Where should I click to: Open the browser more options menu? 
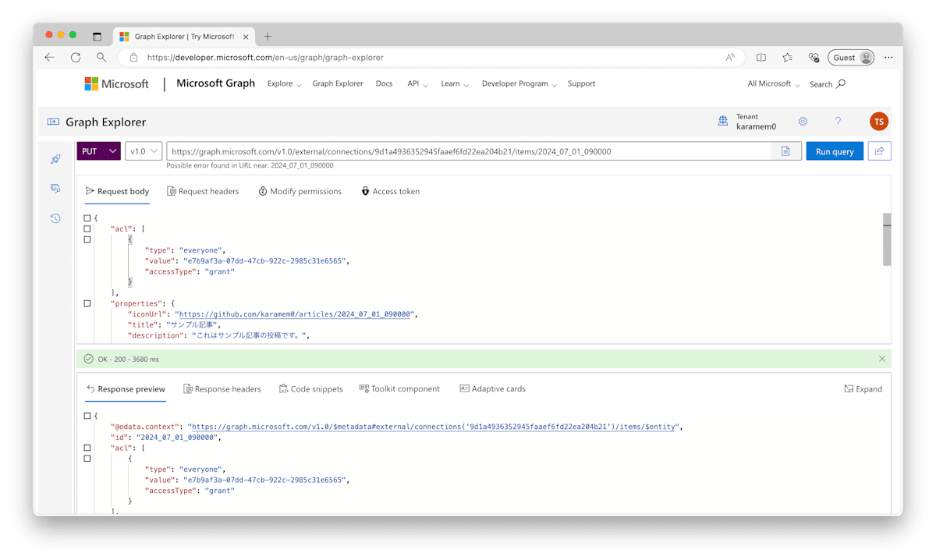click(888, 57)
